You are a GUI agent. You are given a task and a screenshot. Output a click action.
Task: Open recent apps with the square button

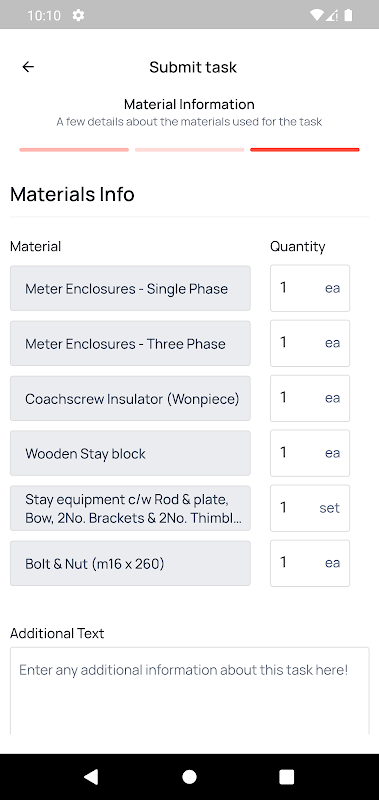coord(287,777)
